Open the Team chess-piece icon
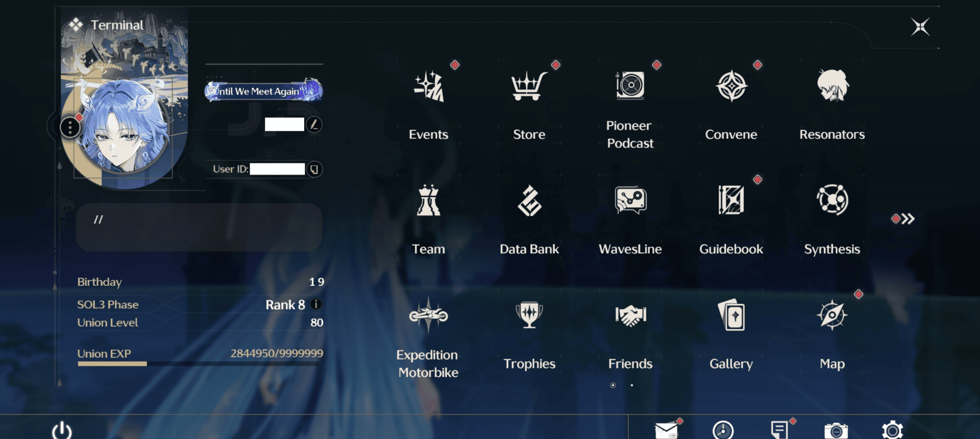Image resolution: width=980 pixels, height=439 pixels. pos(429,201)
